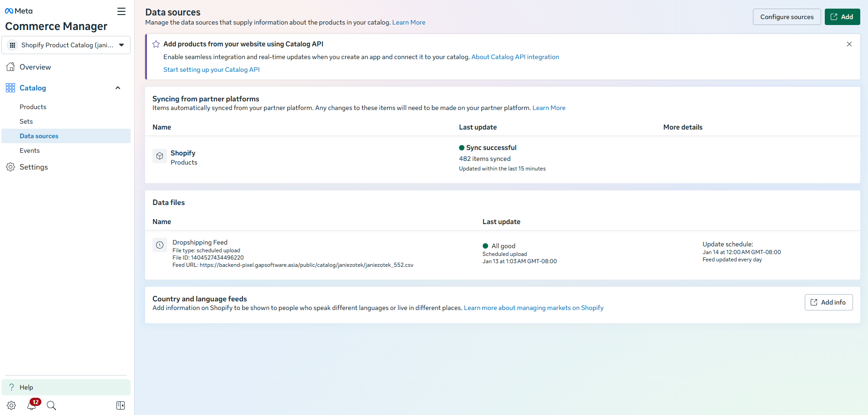This screenshot has width=868, height=415.
Task: Dismiss the Catalog API banner
Action: tap(849, 44)
